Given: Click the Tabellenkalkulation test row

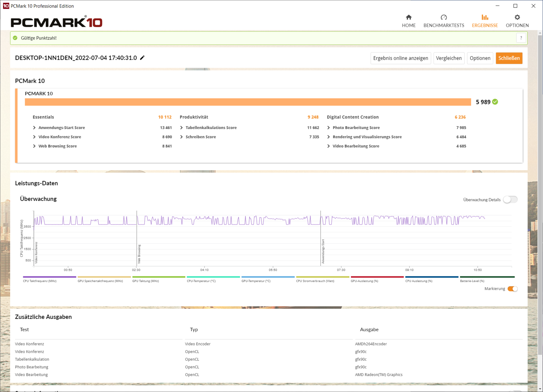Looking at the screenshot, I should click(32, 359).
